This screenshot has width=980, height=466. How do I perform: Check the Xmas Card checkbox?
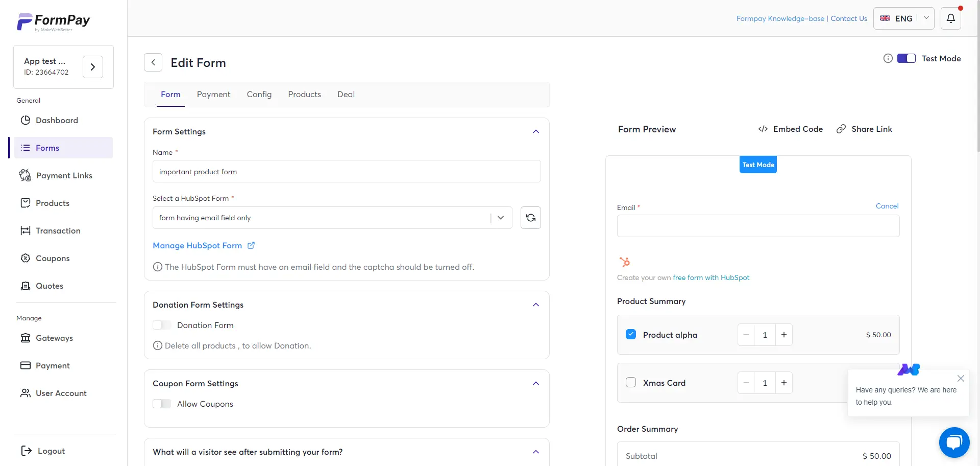click(631, 383)
